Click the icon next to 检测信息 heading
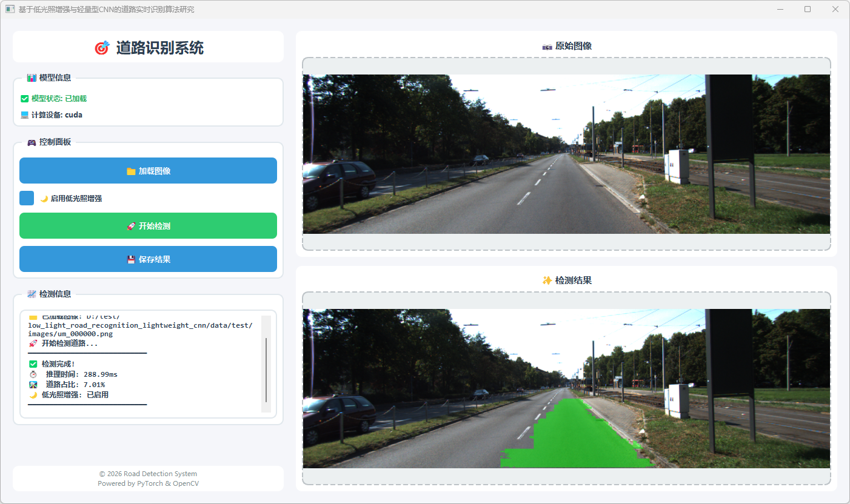This screenshot has height=504, width=850. (32, 294)
